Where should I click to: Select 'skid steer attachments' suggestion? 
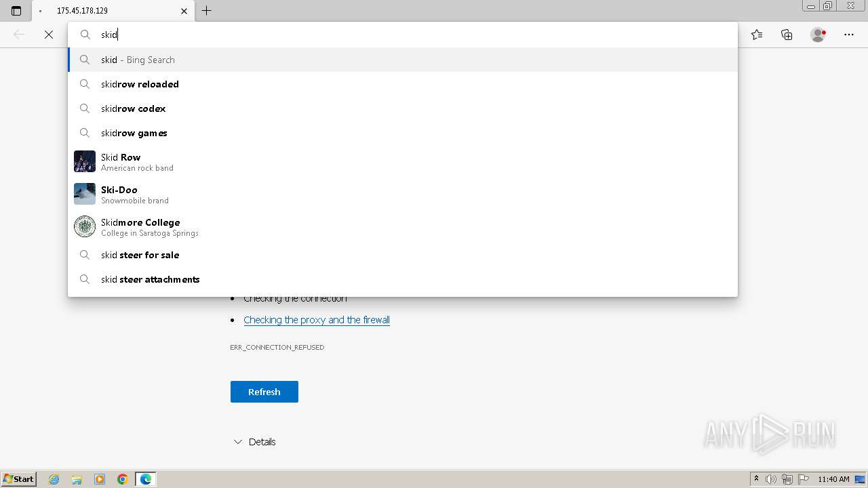click(x=403, y=279)
